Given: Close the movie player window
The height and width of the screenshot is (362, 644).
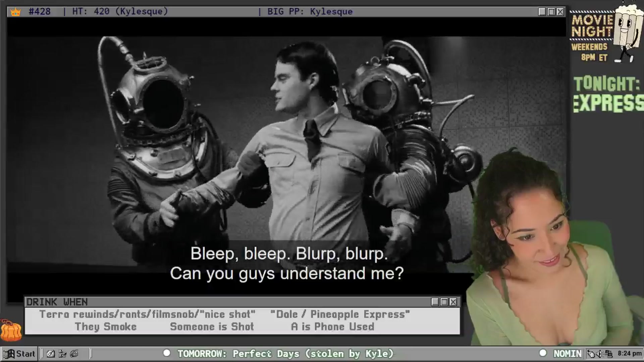Looking at the screenshot, I should 560,12.
